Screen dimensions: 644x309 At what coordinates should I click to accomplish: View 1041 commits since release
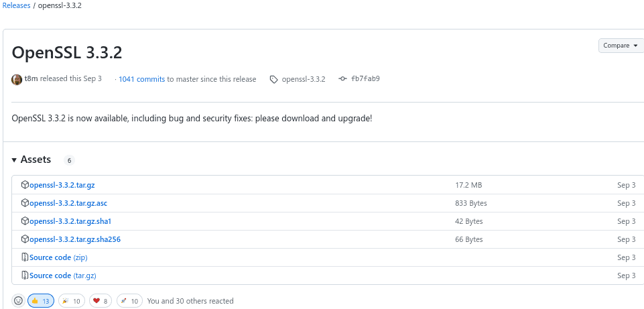point(141,79)
